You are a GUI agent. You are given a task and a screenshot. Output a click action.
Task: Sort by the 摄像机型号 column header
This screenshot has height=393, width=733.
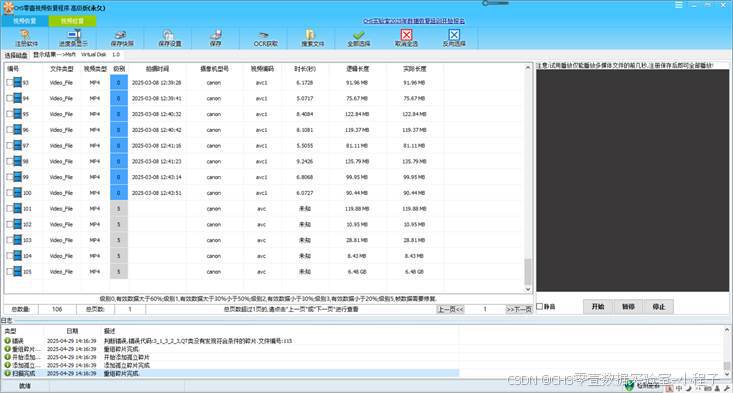(x=215, y=69)
